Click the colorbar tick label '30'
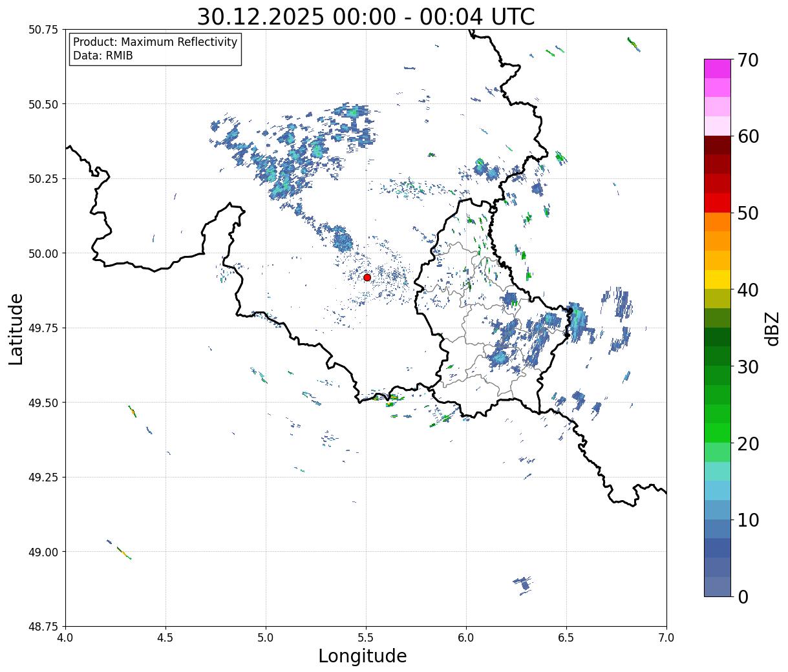 click(747, 367)
